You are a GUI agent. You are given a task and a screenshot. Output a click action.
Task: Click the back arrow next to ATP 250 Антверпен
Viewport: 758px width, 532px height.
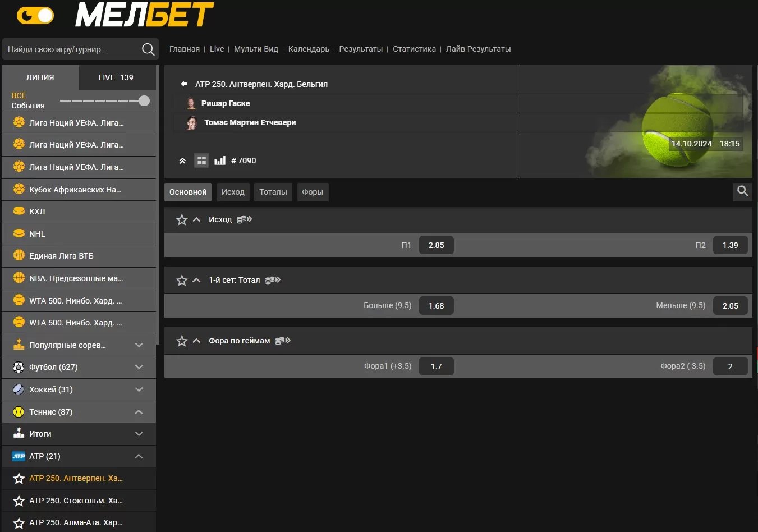[x=183, y=84]
